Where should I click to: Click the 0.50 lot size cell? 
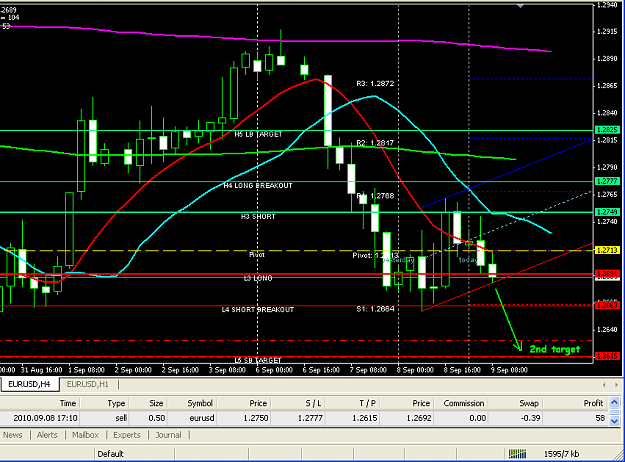[157, 418]
